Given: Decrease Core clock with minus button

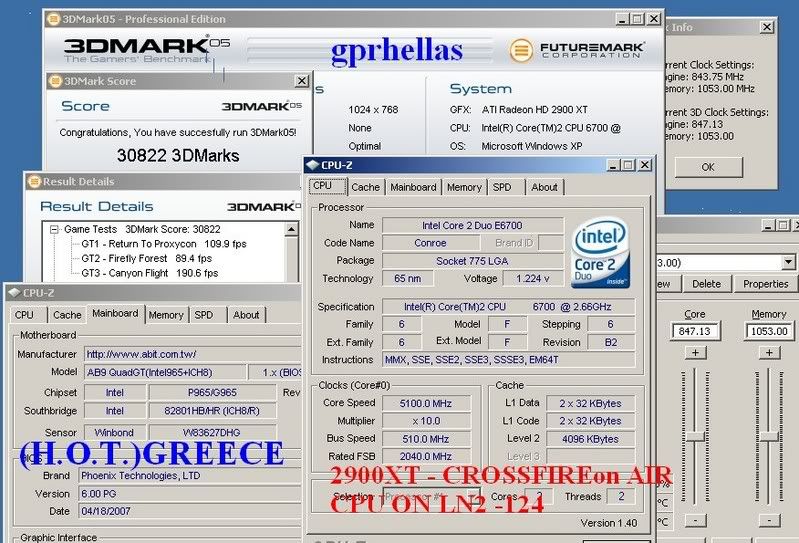Looking at the screenshot, I should (695, 521).
